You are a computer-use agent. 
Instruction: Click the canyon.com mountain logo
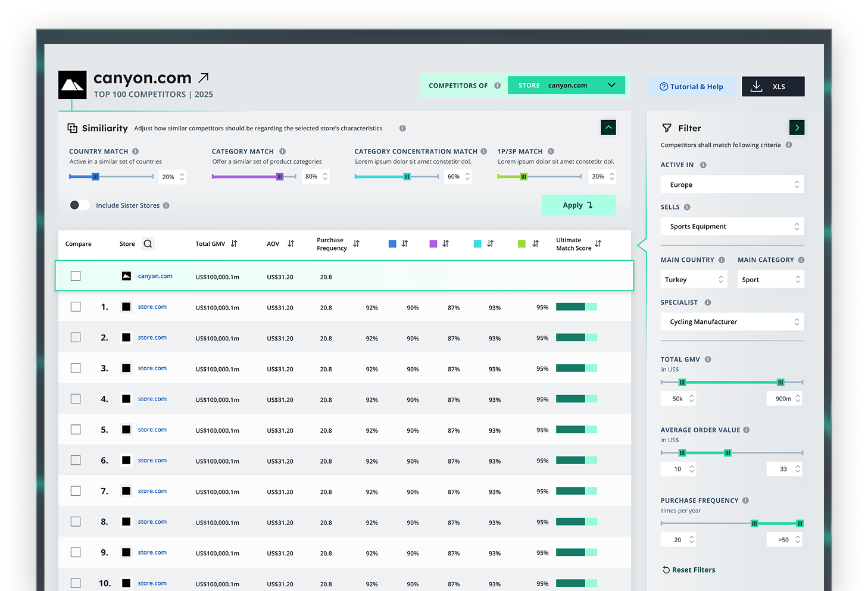click(72, 85)
